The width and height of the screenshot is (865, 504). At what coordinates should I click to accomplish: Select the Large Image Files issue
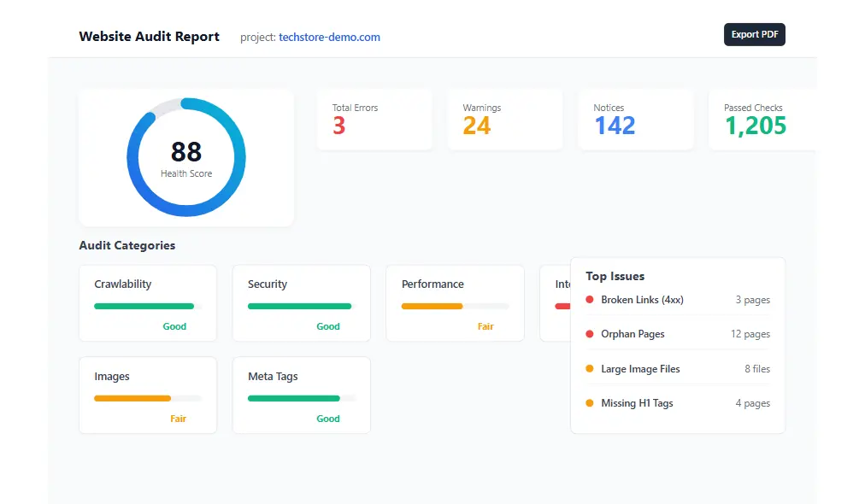[678, 369]
